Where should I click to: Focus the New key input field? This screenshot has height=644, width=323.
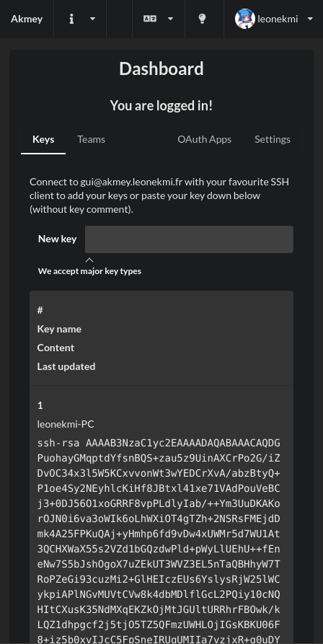pyautogui.click(x=189, y=239)
